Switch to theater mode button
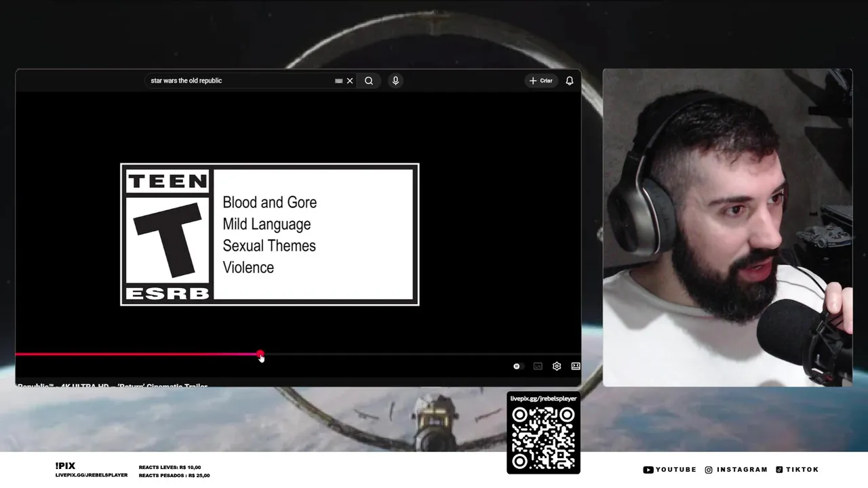This screenshot has width=868, height=488. click(576, 366)
